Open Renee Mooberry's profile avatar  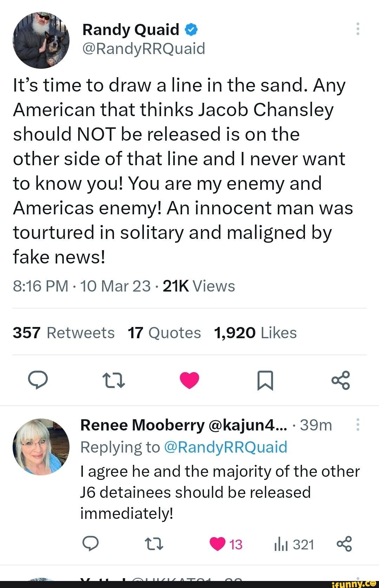41,447
